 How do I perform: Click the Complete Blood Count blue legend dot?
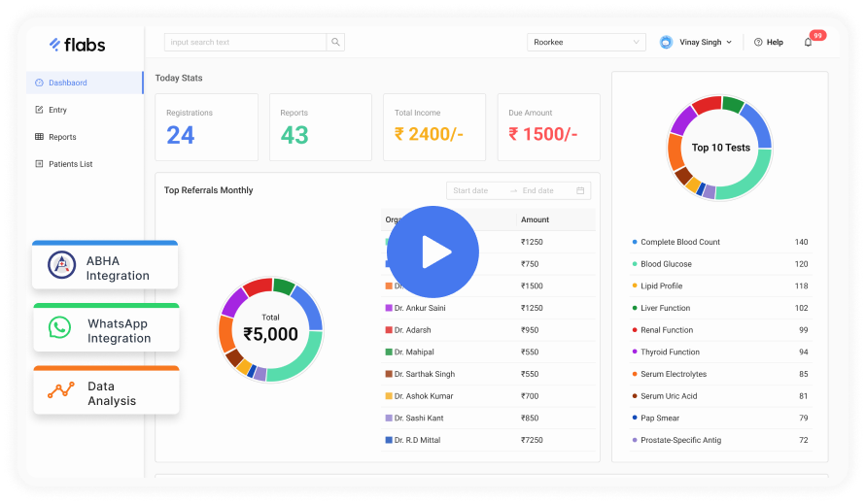(x=635, y=242)
